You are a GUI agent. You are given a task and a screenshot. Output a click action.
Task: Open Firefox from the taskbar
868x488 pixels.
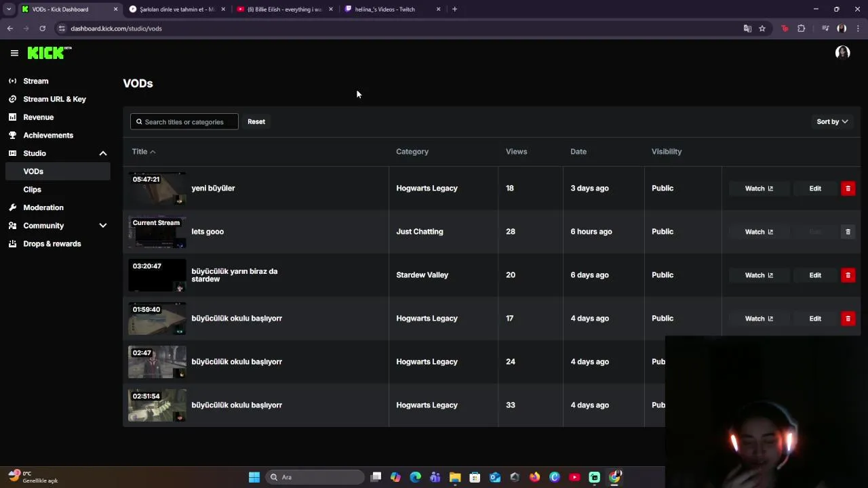click(534, 477)
